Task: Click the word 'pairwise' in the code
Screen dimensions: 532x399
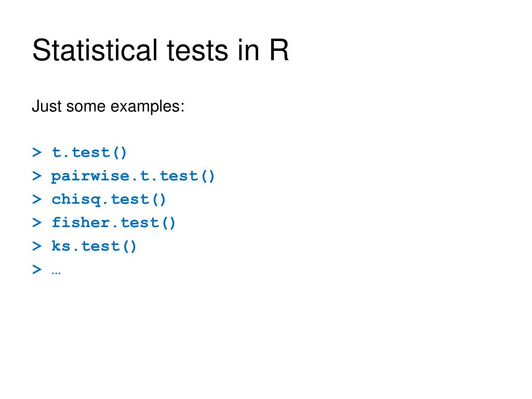Action: pyautogui.click(x=90, y=177)
